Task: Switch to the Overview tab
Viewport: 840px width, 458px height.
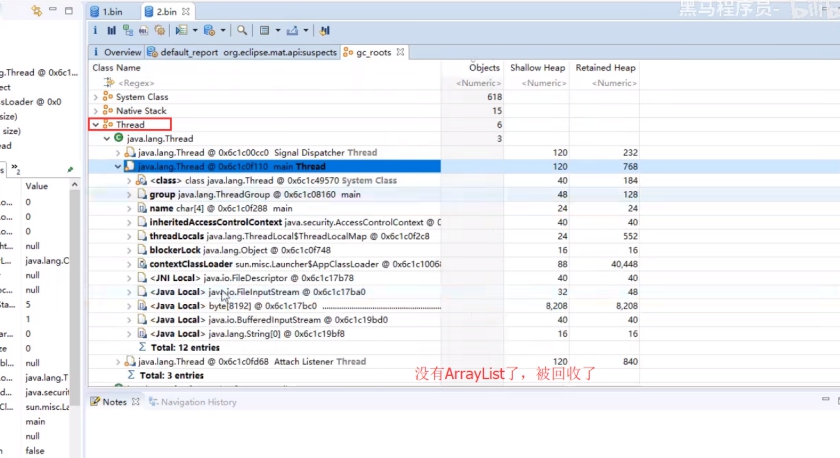Action: pyautogui.click(x=117, y=52)
